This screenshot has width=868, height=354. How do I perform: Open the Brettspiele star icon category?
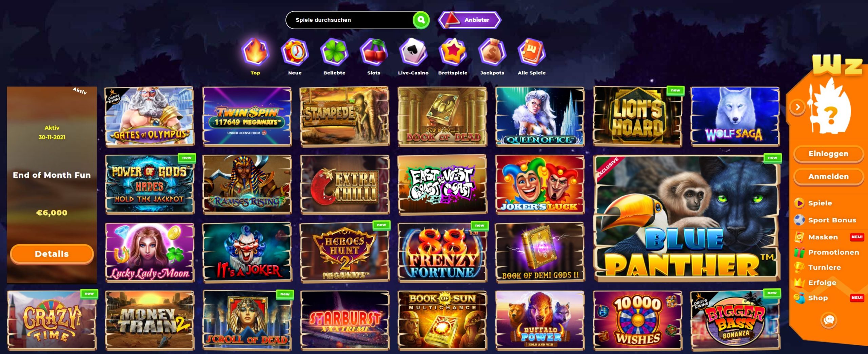tap(453, 52)
